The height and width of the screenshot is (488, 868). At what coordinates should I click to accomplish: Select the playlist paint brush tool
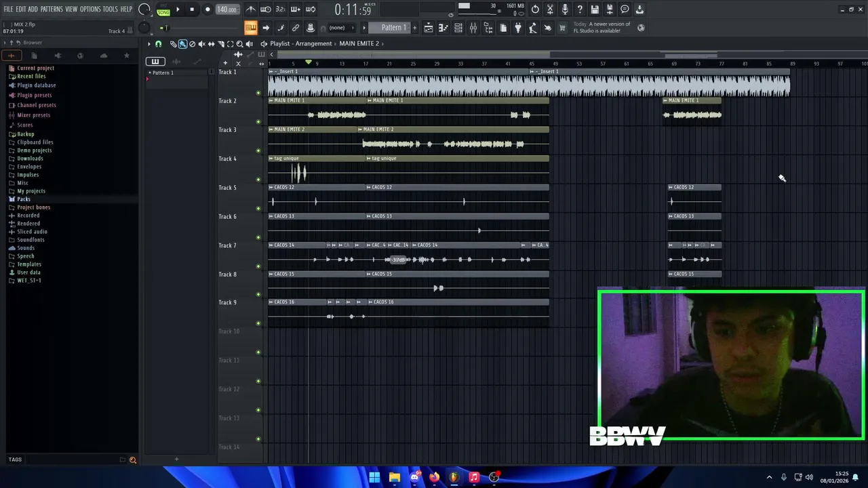tap(182, 43)
